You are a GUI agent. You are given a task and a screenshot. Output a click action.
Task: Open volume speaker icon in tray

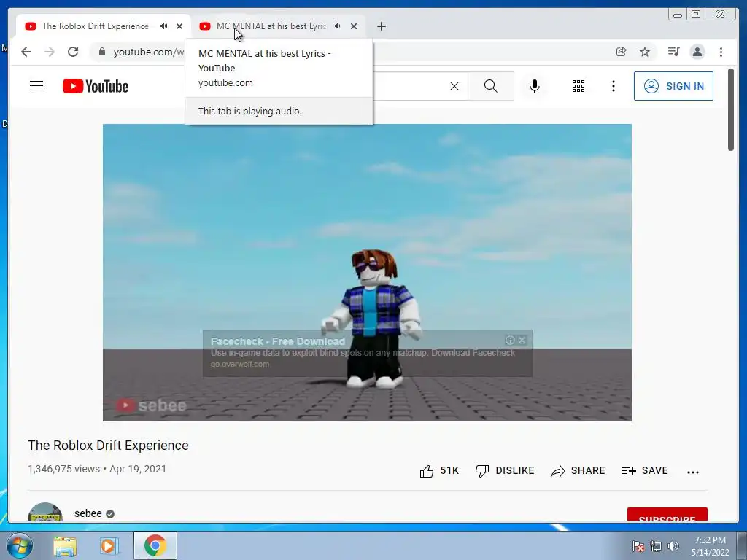[673, 546]
